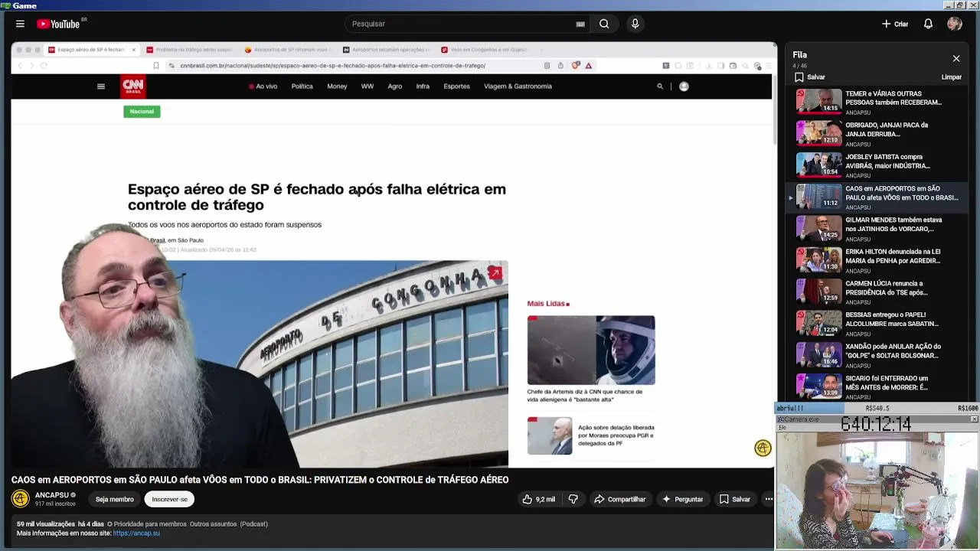Close the Camera.exe overlay window
The height and width of the screenshot is (551, 980).
(974, 419)
